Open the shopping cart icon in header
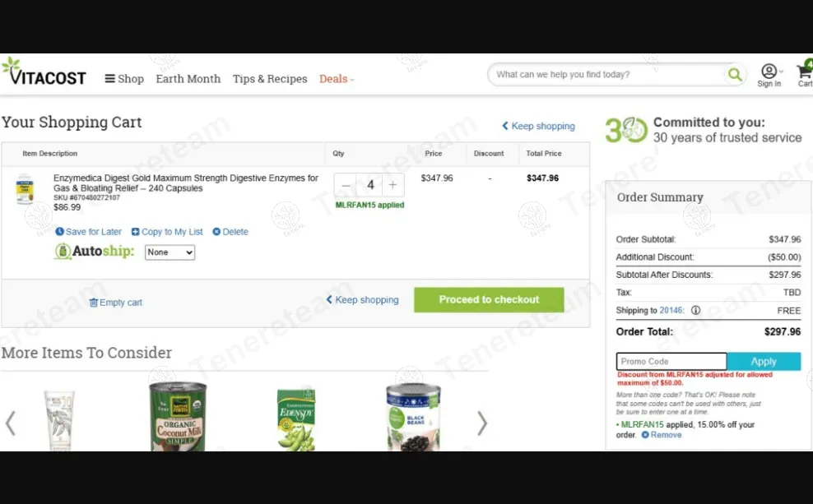The height and width of the screenshot is (504, 813). (805, 73)
